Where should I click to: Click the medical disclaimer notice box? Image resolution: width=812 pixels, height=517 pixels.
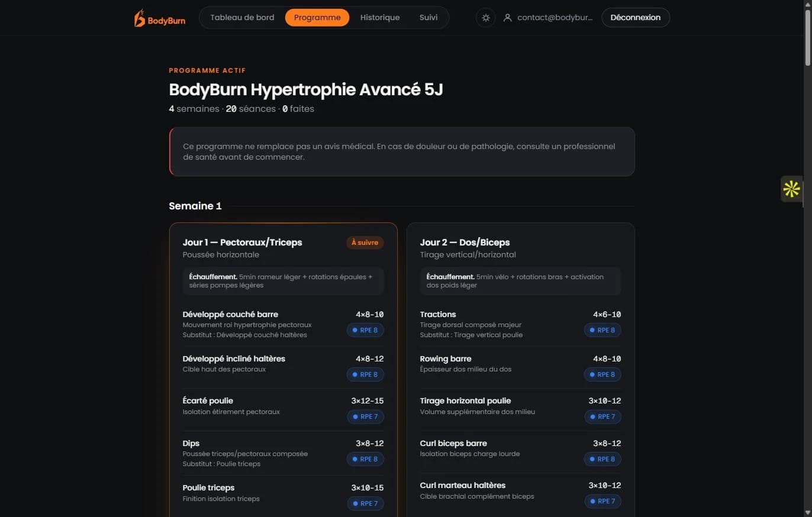pyautogui.click(x=402, y=151)
